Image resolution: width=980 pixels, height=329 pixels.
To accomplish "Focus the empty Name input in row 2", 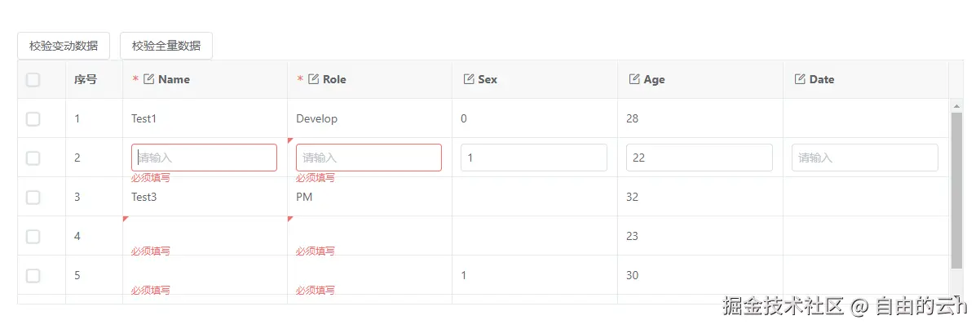I will (204, 158).
